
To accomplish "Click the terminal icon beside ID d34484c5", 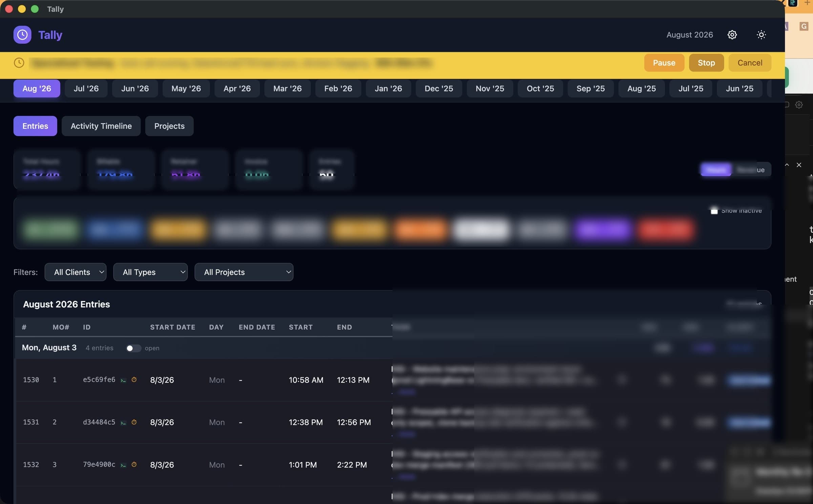I will pyautogui.click(x=123, y=423).
